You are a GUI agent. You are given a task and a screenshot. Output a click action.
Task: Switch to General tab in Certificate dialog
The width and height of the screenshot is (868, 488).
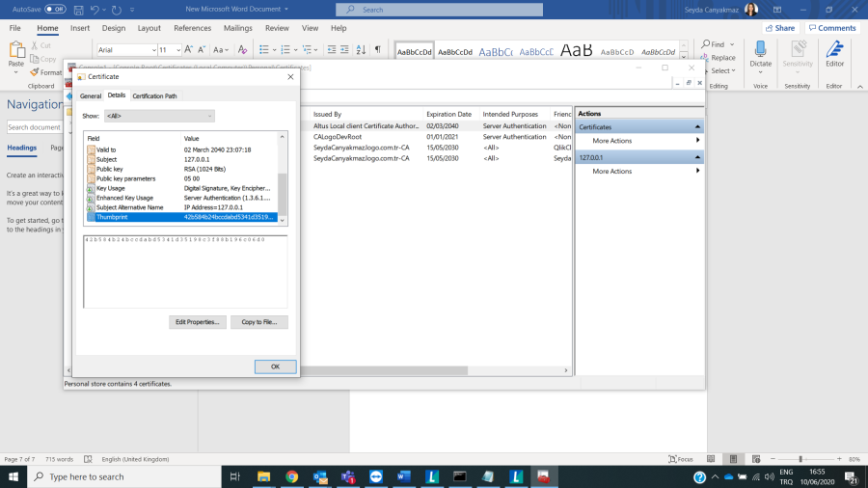coord(91,96)
